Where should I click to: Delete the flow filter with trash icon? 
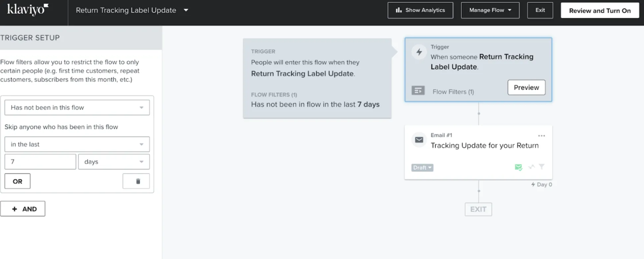click(136, 181)
